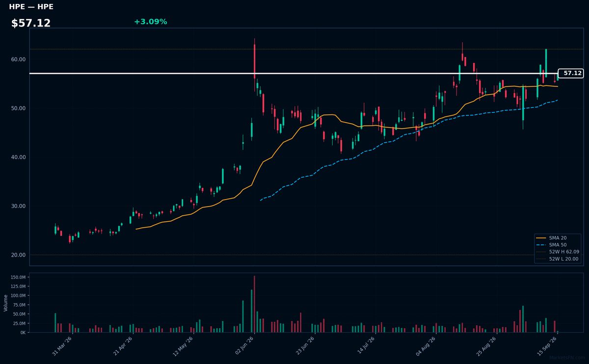Click the HPE — HPE chart title
This screenshot has height=364, width=589.
31,7
